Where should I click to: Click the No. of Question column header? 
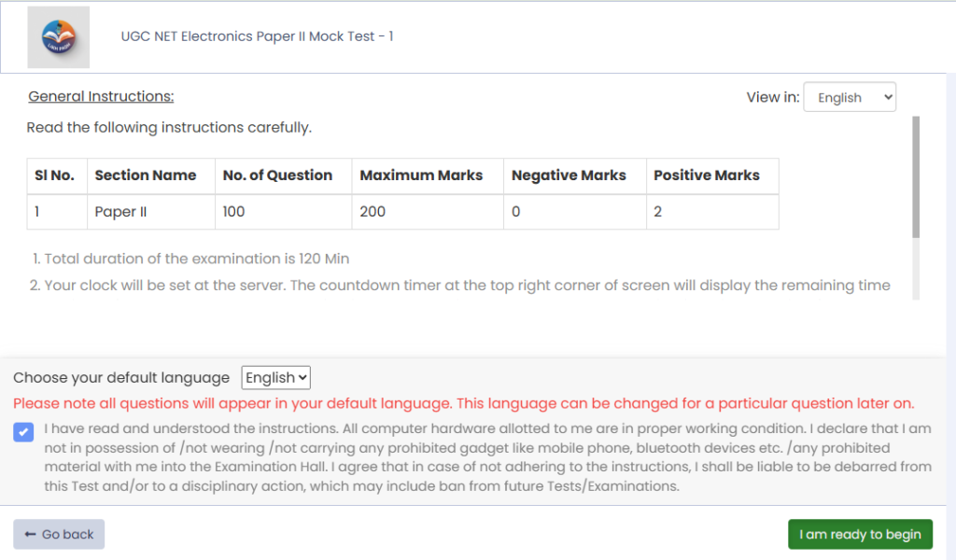pyautogui.click(x=277, y=175)
